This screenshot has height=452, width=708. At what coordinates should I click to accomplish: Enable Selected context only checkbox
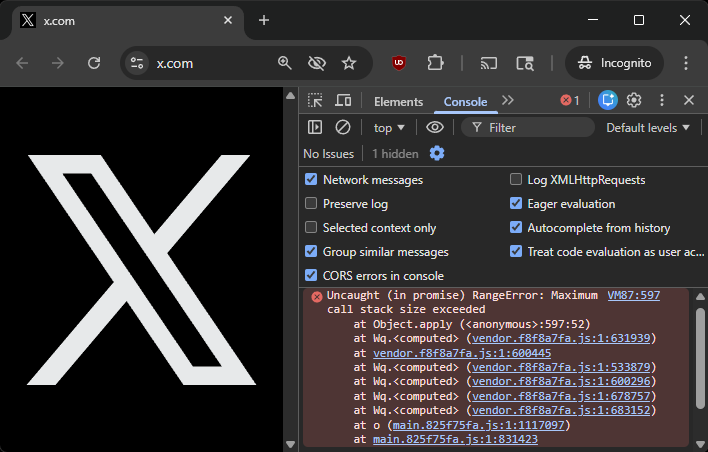tap(311, 227)
